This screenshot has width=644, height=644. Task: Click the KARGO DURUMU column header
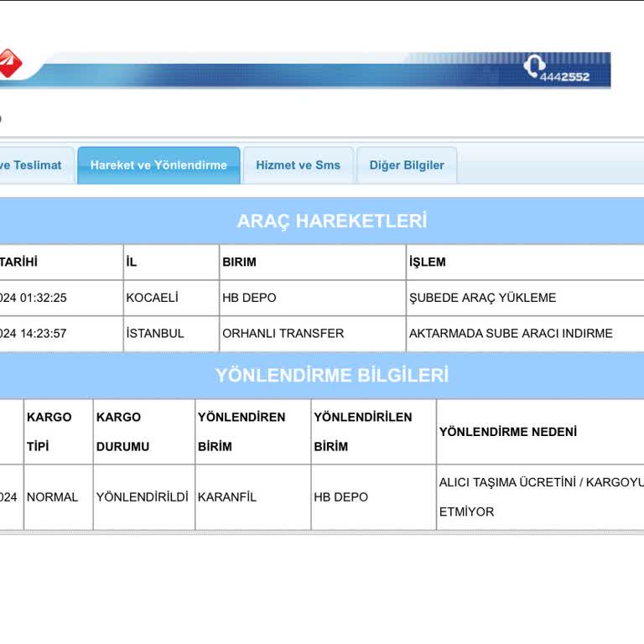144,432
